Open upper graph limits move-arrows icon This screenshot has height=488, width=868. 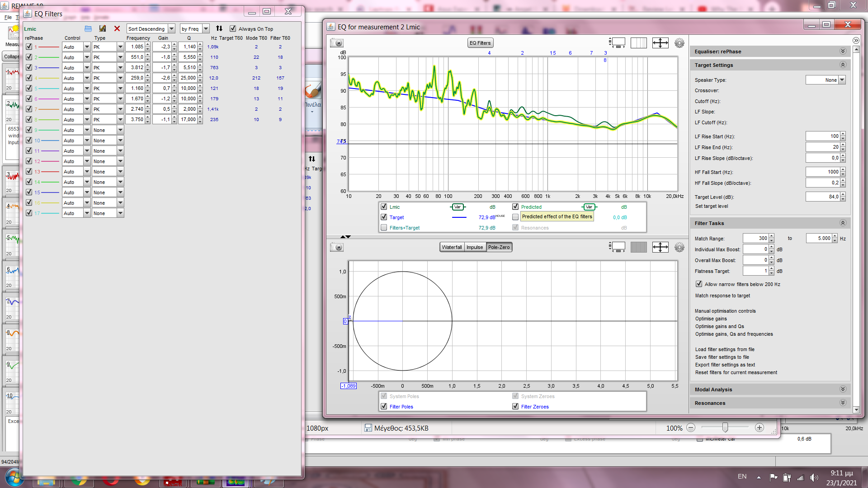tap(660, 43)
